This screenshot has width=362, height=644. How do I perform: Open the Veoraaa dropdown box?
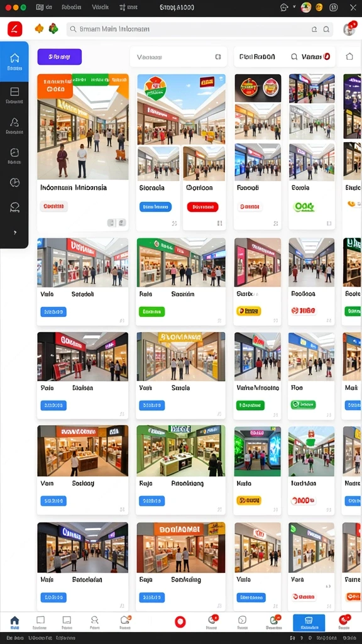(x=178, y=57)
